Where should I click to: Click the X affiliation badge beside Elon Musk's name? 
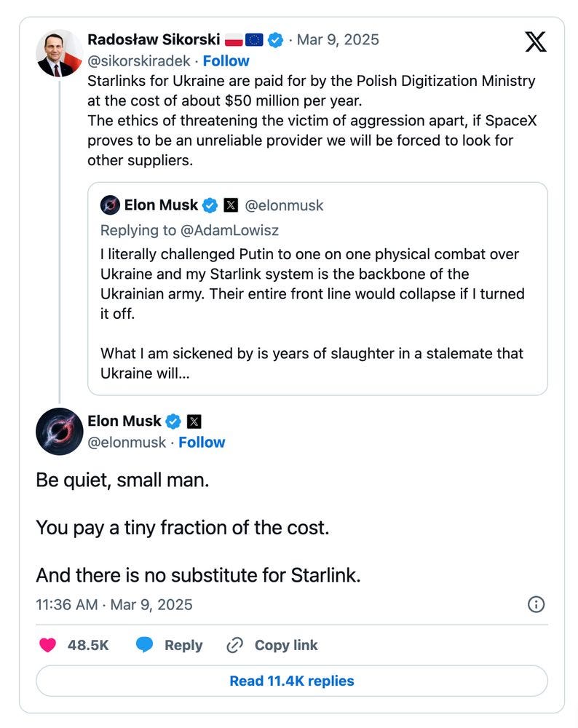[x=194, y=422]
